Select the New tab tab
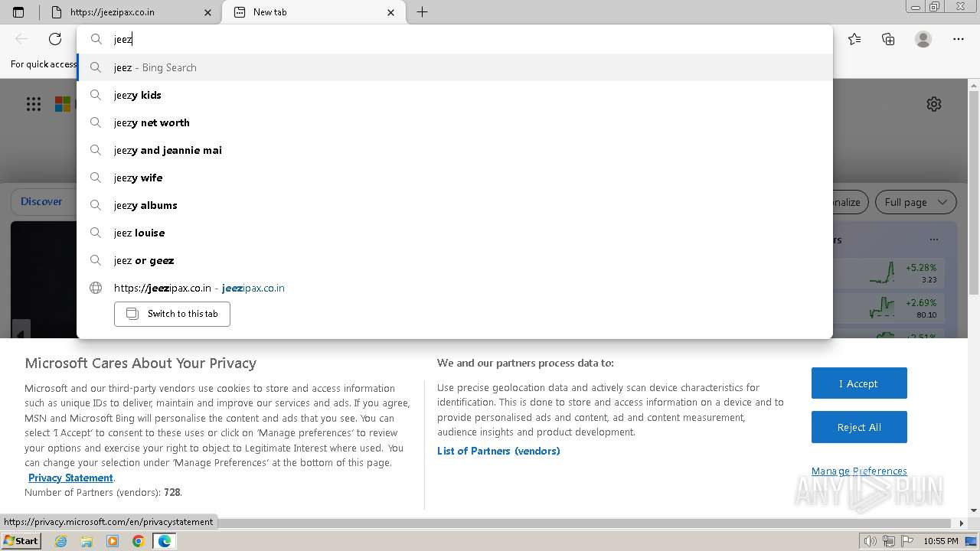 (x=314, y=12)
